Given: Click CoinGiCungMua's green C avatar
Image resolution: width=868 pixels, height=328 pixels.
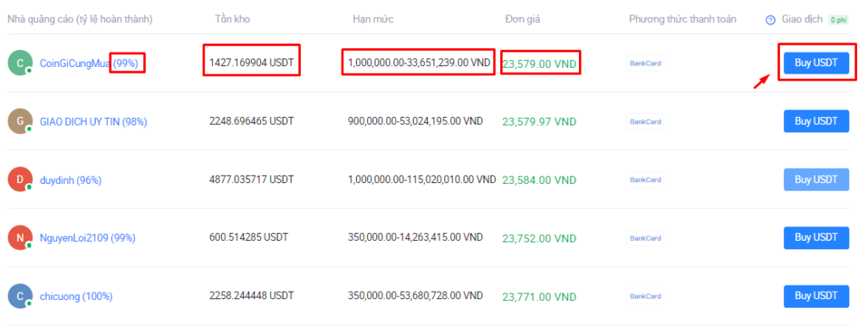Looking at the screenshot, I should pos(20,63).
